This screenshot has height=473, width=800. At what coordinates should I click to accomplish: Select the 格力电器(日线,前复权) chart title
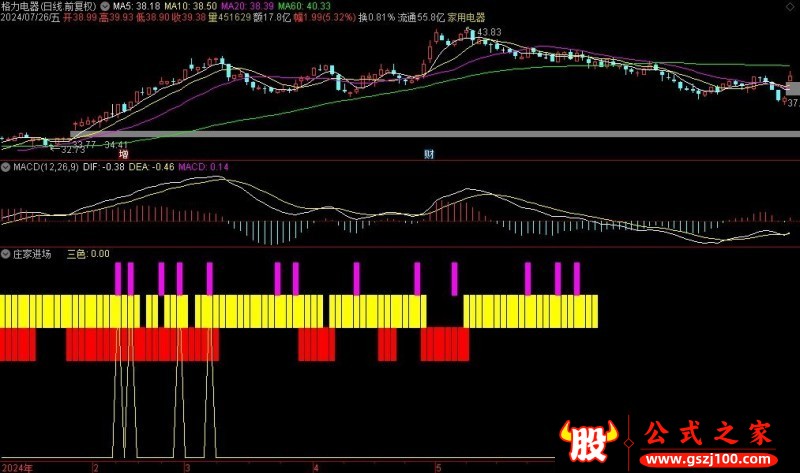pos(49,6)
